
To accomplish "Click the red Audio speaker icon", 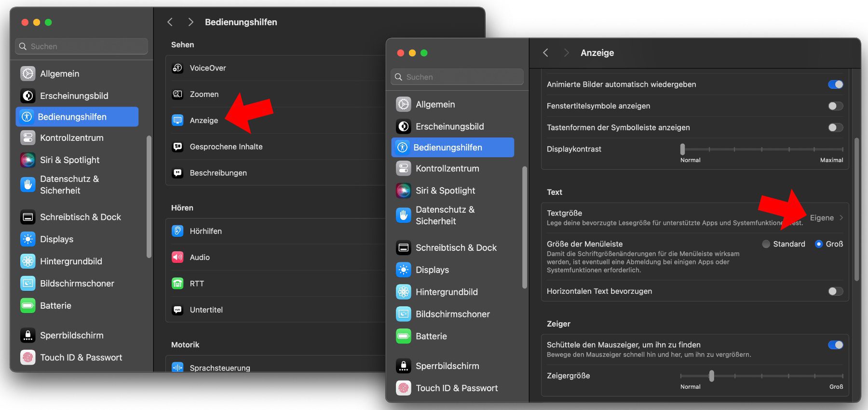I will pyautogui.click(x=177, y=257).
